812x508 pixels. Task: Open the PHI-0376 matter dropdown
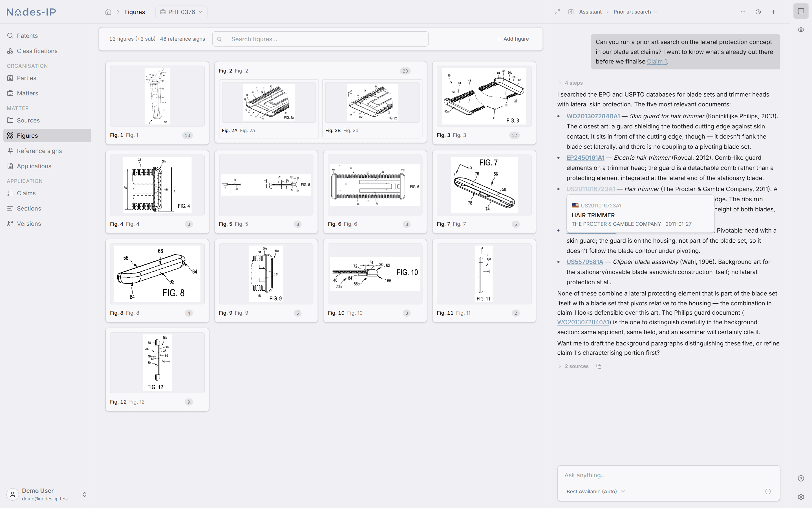click(x=181, y=12)
